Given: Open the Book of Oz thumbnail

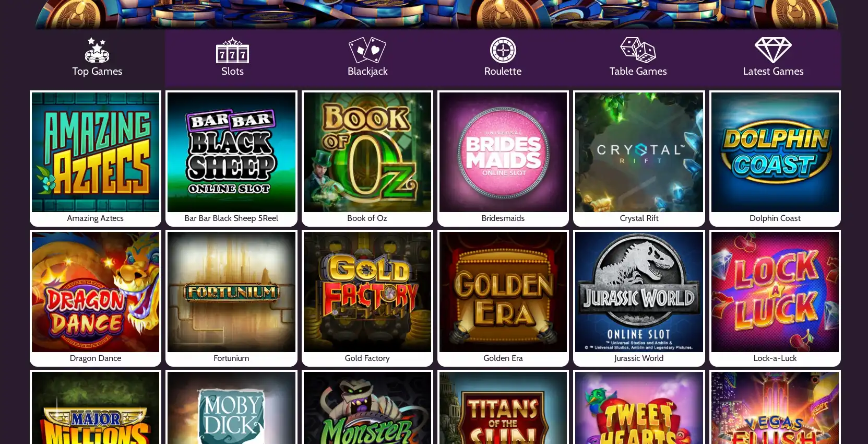Looking at the screenshot, I should click(x=367, y=152).
